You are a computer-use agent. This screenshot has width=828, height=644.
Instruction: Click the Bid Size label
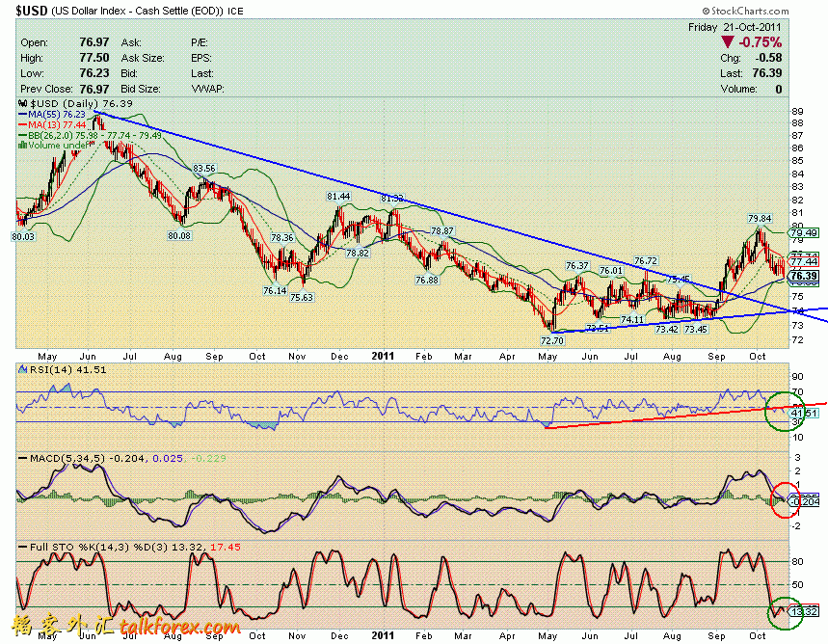click(141, 89)
